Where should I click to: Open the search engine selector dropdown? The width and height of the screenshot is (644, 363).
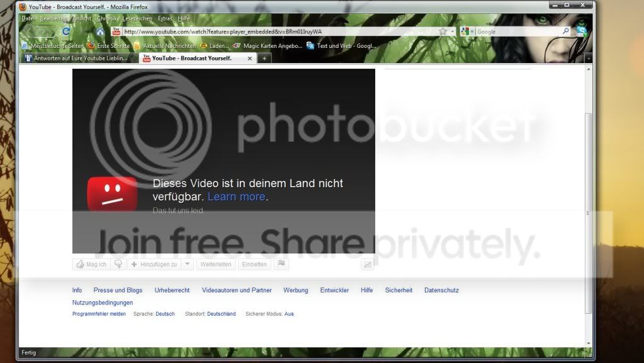point(467,32)
